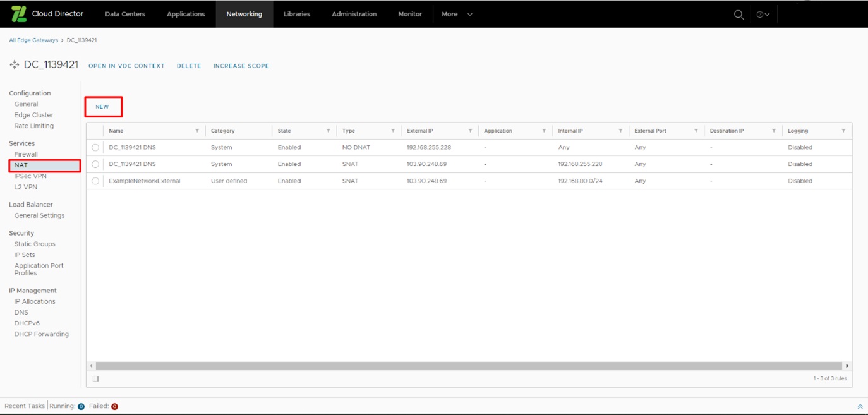Expand the More navigation dropdown

pyautogui.click(x=455, y=14)
